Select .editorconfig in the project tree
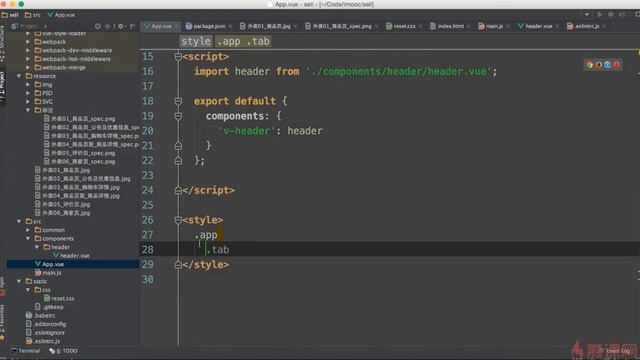 click(x=46, y=324)
